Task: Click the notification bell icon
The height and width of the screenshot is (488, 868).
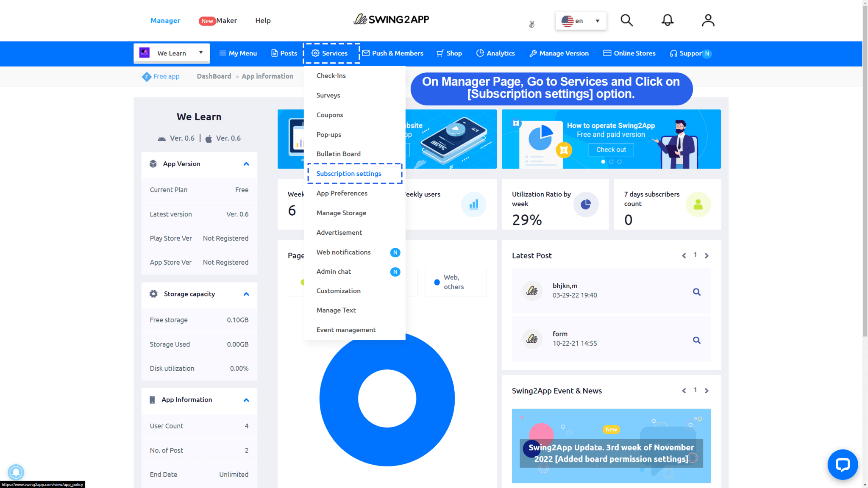Action: (x=667, y=20)
